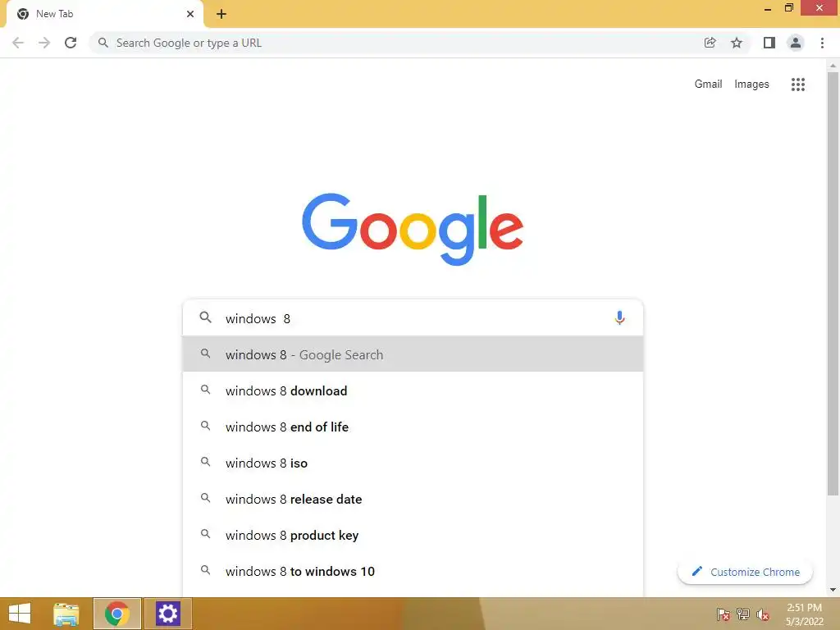This screenshot has width=840, height=630.
Task: Open the Gmail link
Action: point(708,84)
